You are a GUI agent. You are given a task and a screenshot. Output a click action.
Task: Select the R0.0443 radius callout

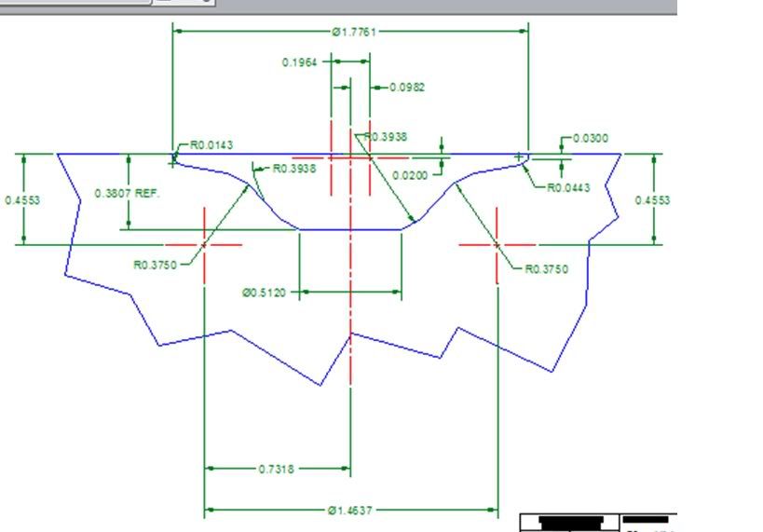point(569,187)
